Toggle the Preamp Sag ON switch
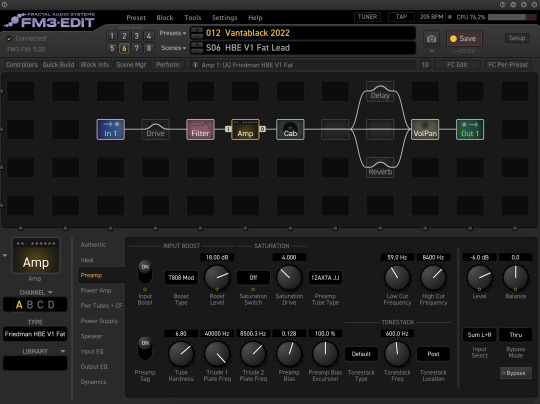 coord(145,348)
